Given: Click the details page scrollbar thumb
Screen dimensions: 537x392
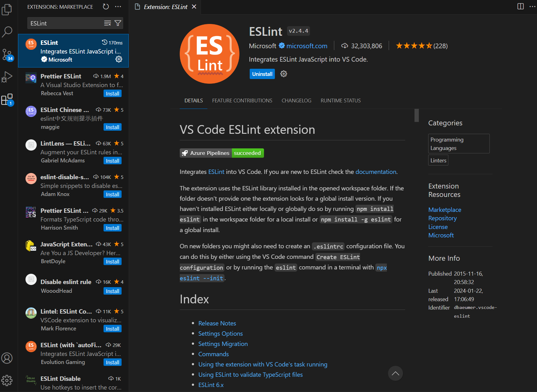Looking at the screenshot, I should click(417, 115).
